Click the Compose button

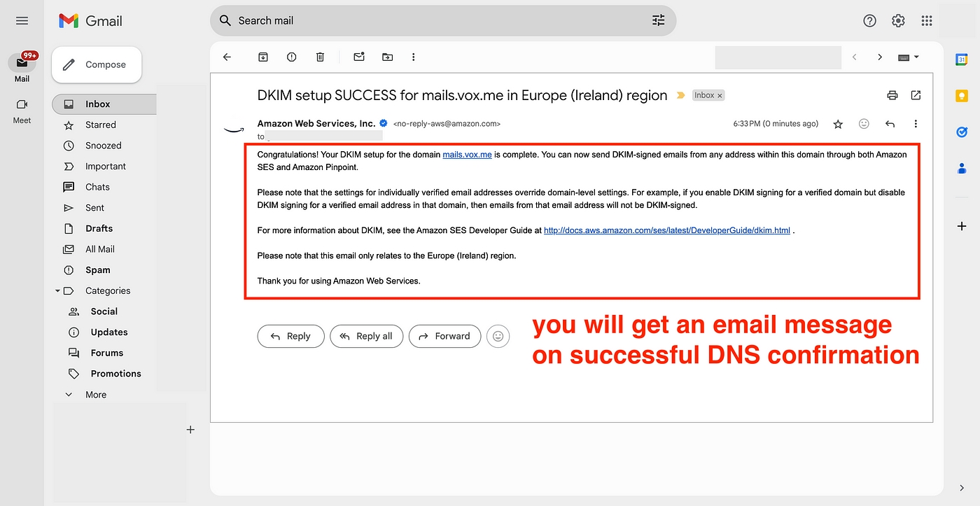(x=97, y=64)
